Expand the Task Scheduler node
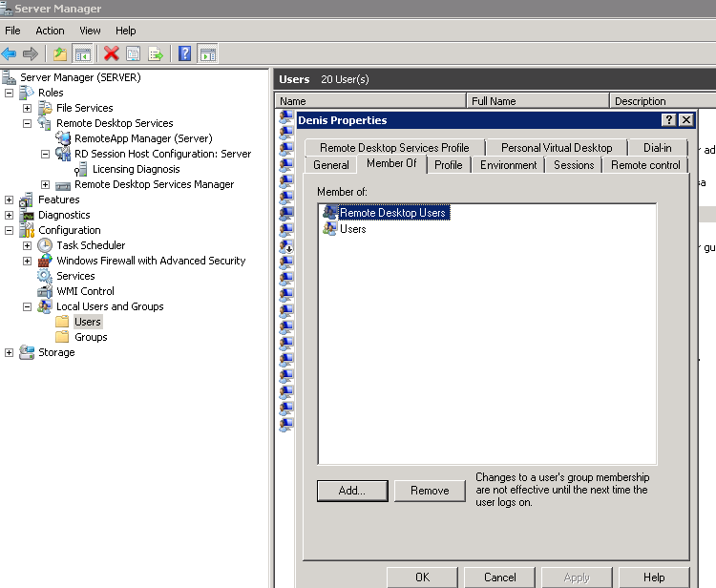This screenshot has height=588, width=716. (28, 245)
